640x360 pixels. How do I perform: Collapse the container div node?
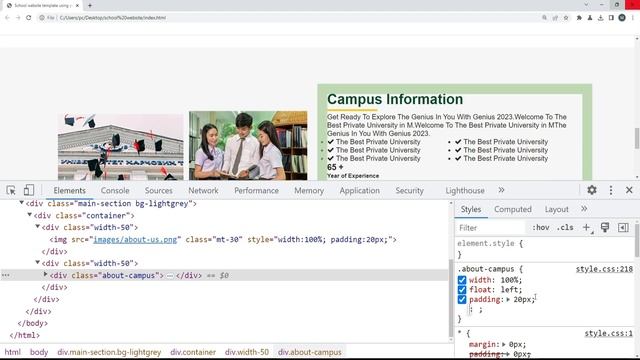click(x=29, y=215)
